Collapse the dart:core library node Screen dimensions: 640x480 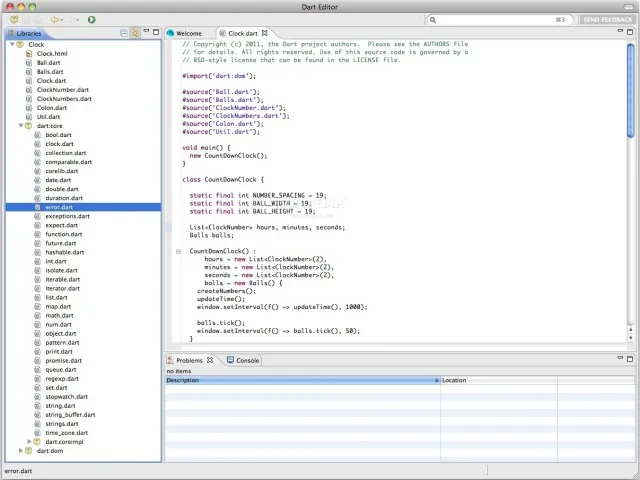pyautogui.click(x=21, y=126)
